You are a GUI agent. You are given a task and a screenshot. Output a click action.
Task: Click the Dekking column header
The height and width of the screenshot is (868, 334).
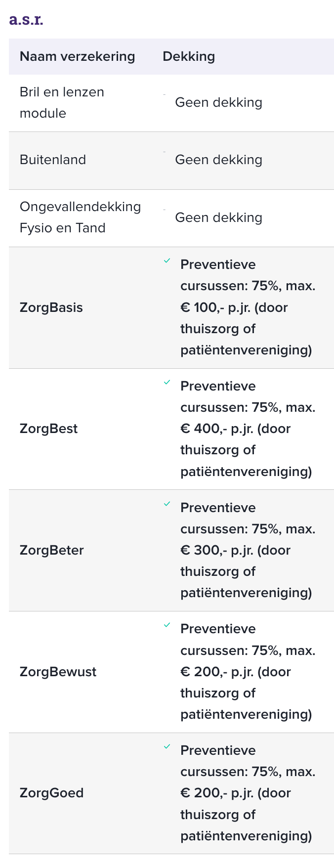[x=189, y=56]
